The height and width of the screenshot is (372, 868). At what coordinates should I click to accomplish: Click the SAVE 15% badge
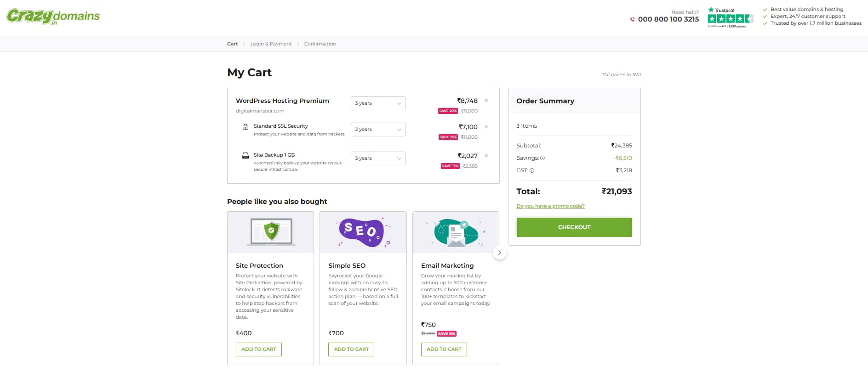(450, 166)
